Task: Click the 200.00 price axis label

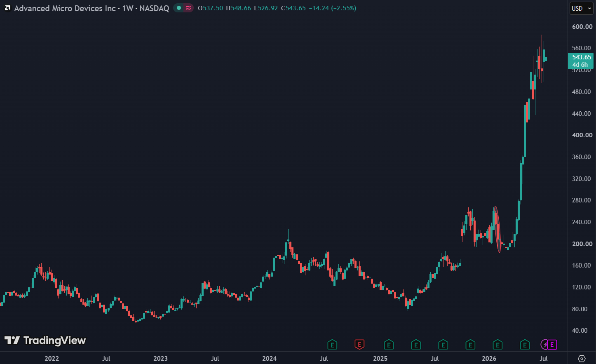Action: tap(582, 244)
